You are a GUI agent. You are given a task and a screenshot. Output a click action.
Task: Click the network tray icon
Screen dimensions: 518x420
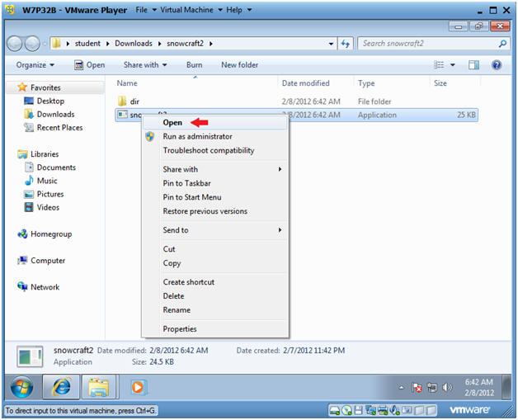432,387
